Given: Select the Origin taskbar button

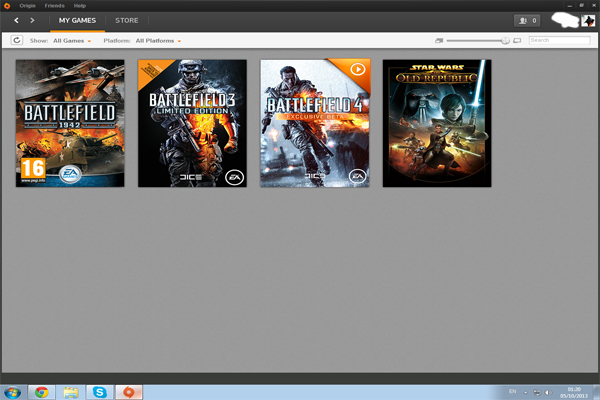Looking at the screenshot, I should tap(129, 392).
